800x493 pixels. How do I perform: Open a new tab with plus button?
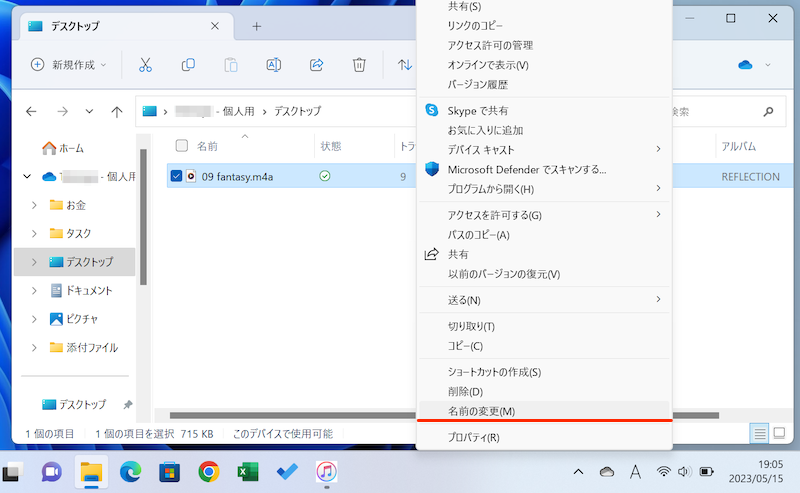pyautogui.click(x=256, y=25)
